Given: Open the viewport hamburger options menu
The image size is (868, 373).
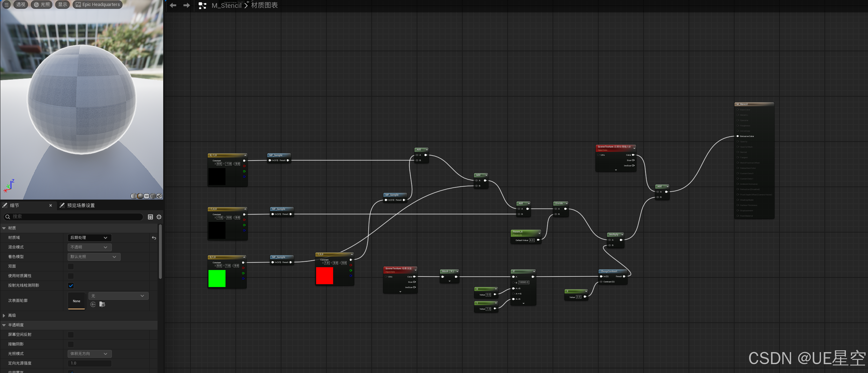Looking at the screenshot, I should coord(6,5).
